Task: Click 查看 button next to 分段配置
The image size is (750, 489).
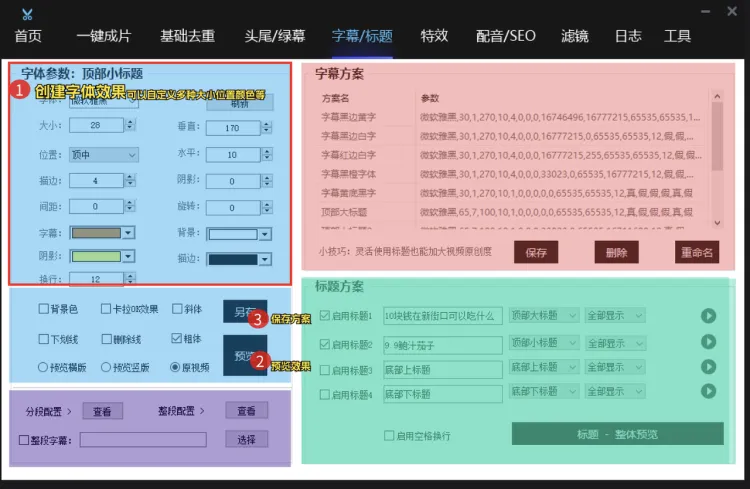Action: coord(102,411)
